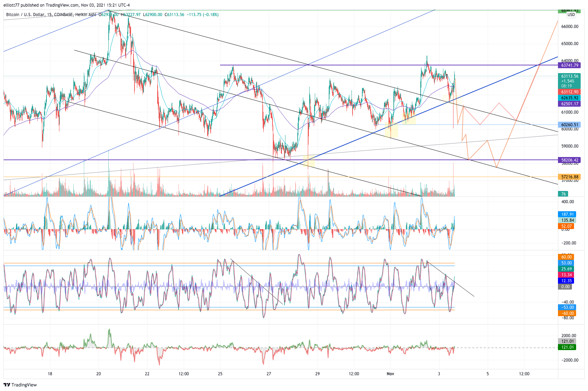Click the purple price label 63741.79
Screen dimensions: 588x391
tap(569, 65)
